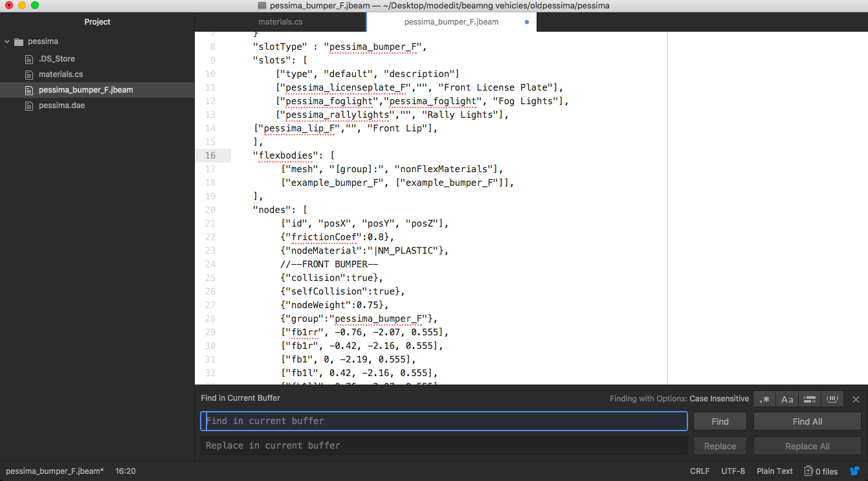This screenshot has width=868, height=481.
Task: Click the pessima folder icon in Project tree
Action: point(19,41)
